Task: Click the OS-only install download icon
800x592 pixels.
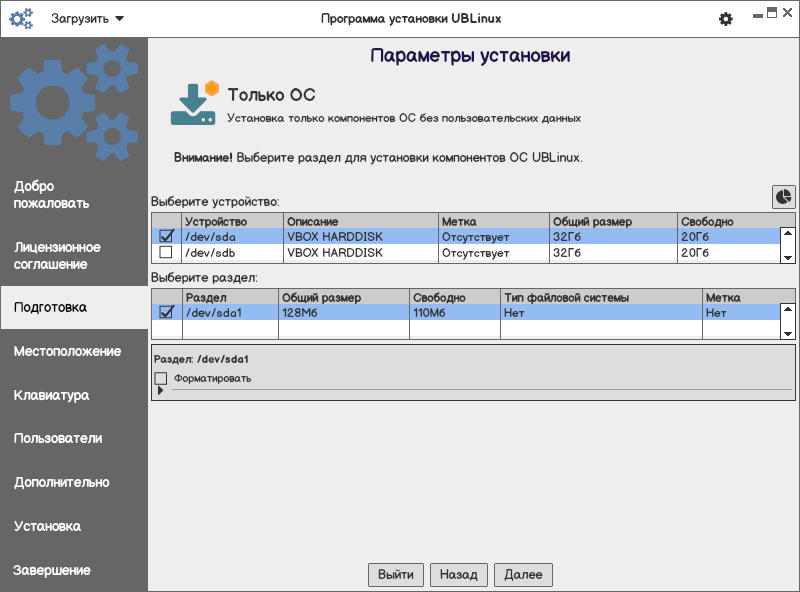Action: pyautogui.click(x=194, y=104)
